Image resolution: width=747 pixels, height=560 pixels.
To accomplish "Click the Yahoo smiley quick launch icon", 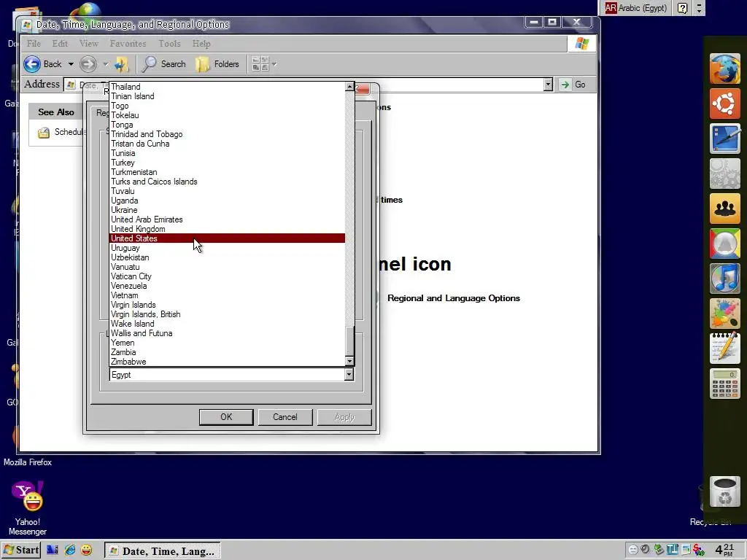I will coord(86,550).
